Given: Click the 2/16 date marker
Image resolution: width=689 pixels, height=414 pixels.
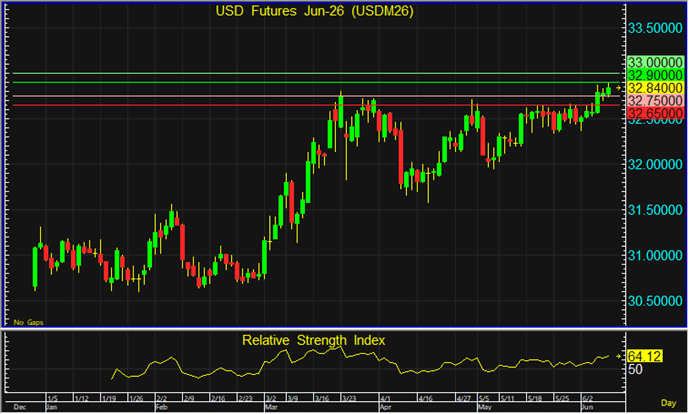Looking at the screenshot, I should click(x=218, y=399).
